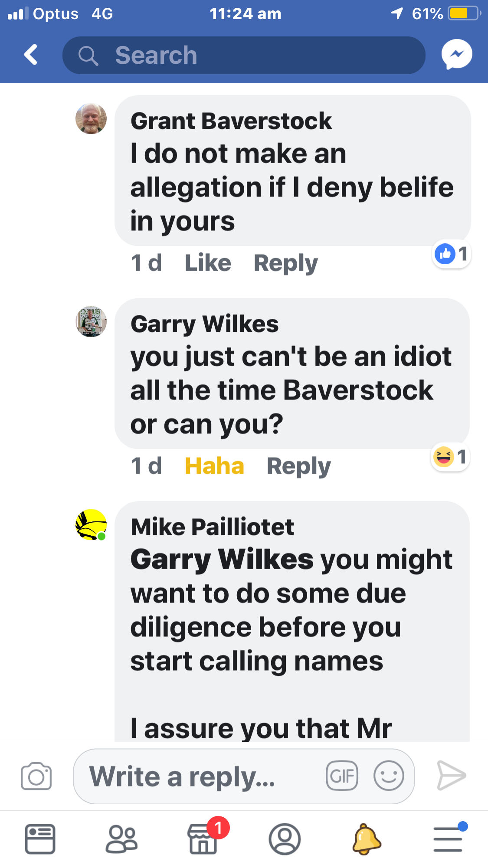Toggle Haha reaction on Garry Wilkes' comment

point(214,466)
